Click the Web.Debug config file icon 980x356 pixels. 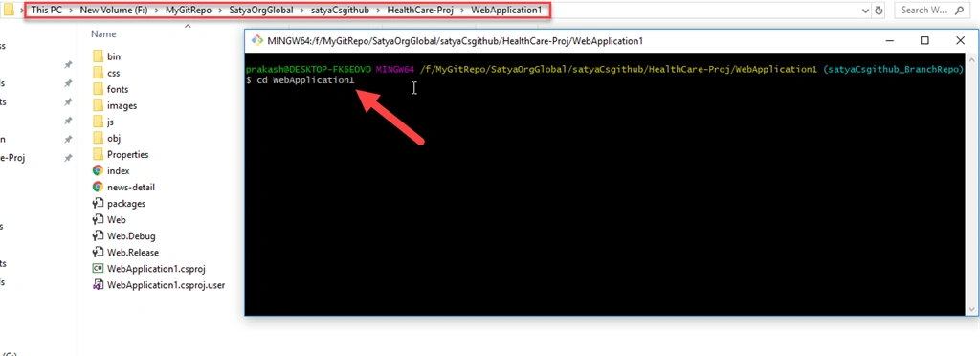[x=98, y=236]
